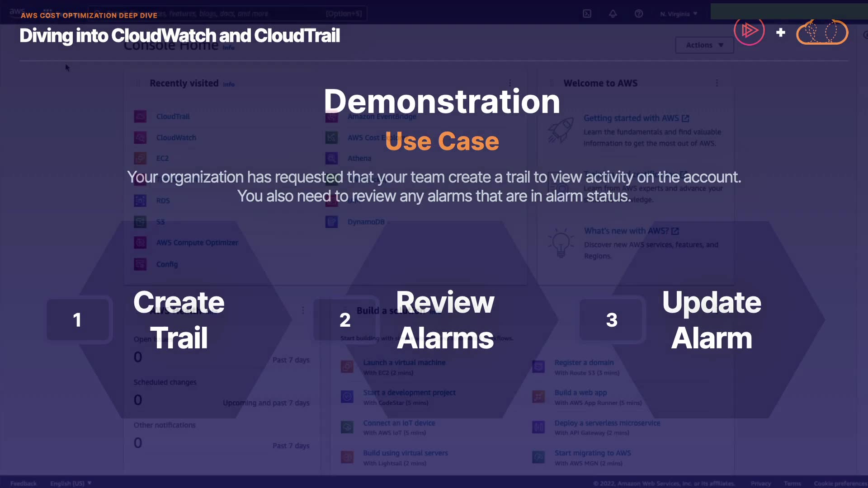Open the Actions dropdown button
Image resolution: width=868 pixels, height=488 pixels.
point(704,45)
